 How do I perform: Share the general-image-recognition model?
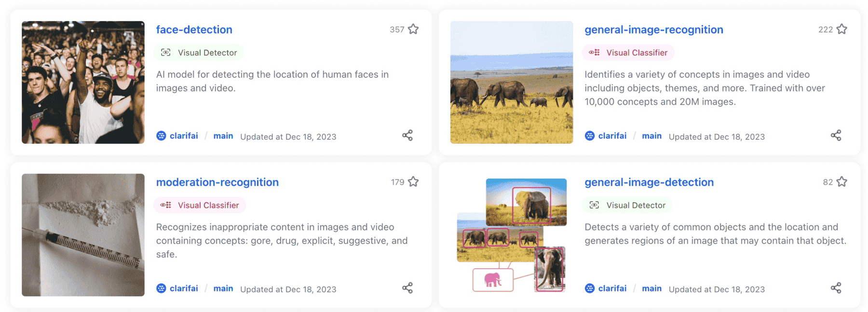[836, 135]
